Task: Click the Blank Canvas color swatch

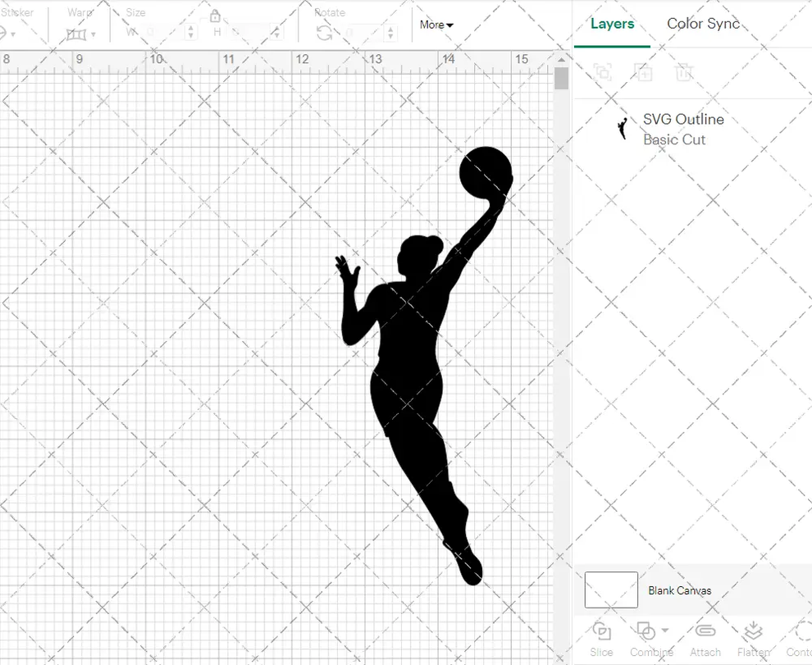Action: [610, 590]
